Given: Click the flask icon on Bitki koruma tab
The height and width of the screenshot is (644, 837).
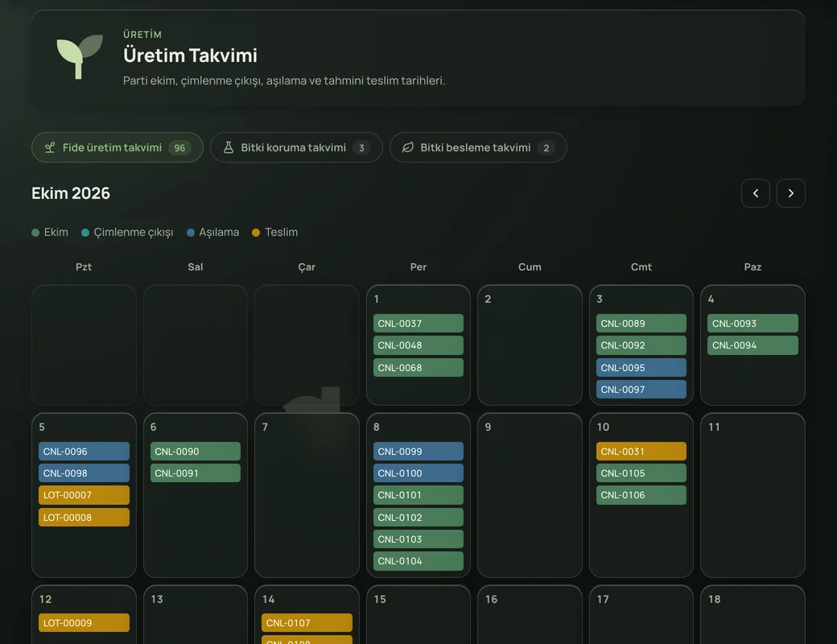Looking at the screenshot, I should [229, 147].
